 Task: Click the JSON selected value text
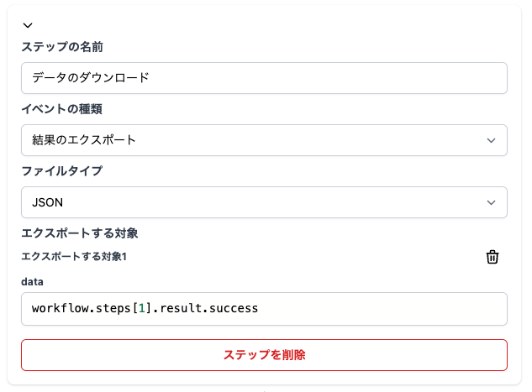coord(48,202)
